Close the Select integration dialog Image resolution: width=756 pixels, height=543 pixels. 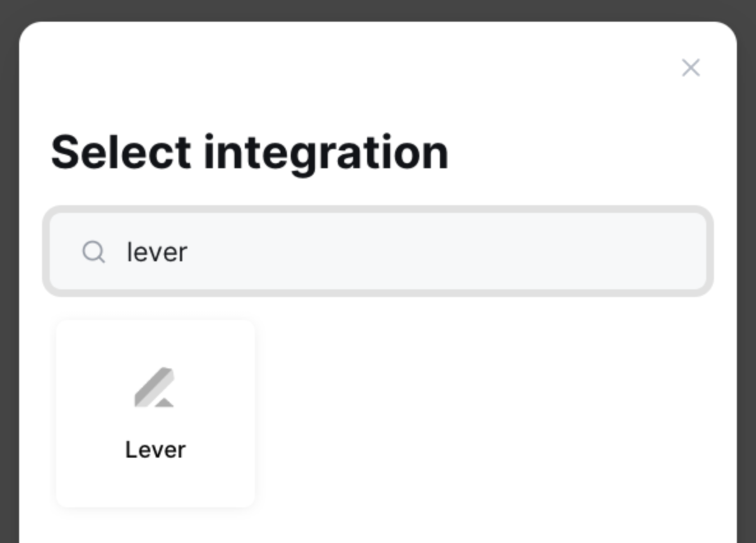pos(690,68)
